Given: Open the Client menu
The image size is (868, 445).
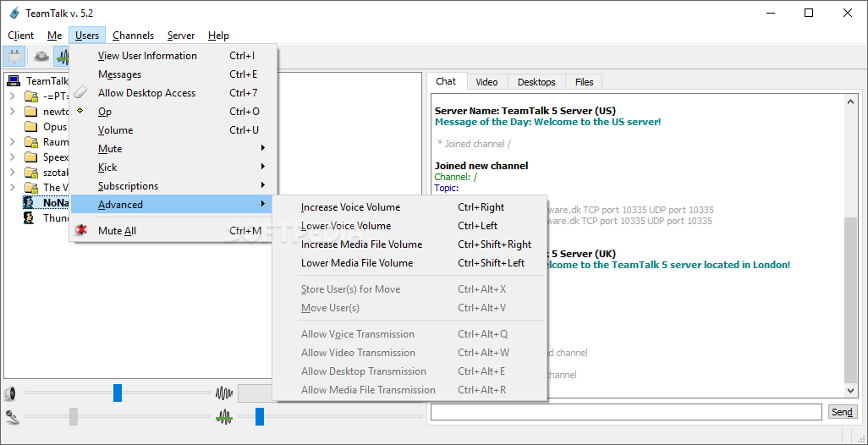Looking at the screenshot, I should 21,36.
